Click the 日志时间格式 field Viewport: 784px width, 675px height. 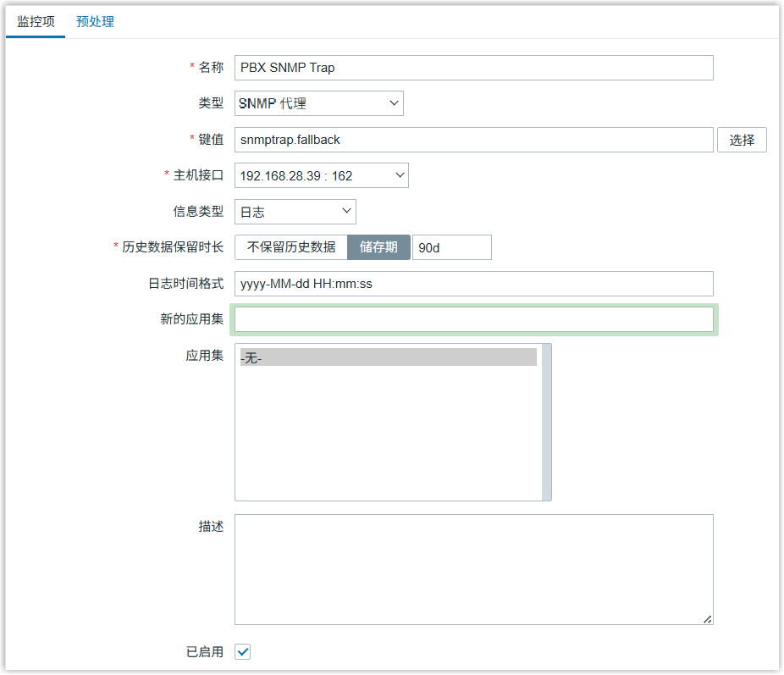(473, 284)
